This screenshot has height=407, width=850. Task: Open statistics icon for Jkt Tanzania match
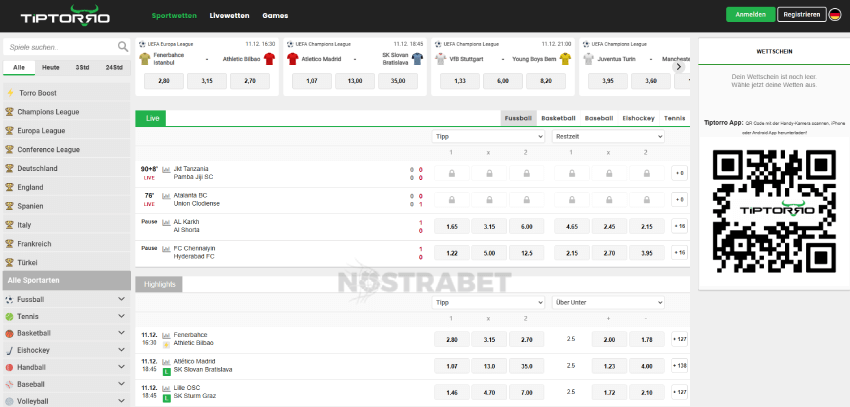click(166, 169)
